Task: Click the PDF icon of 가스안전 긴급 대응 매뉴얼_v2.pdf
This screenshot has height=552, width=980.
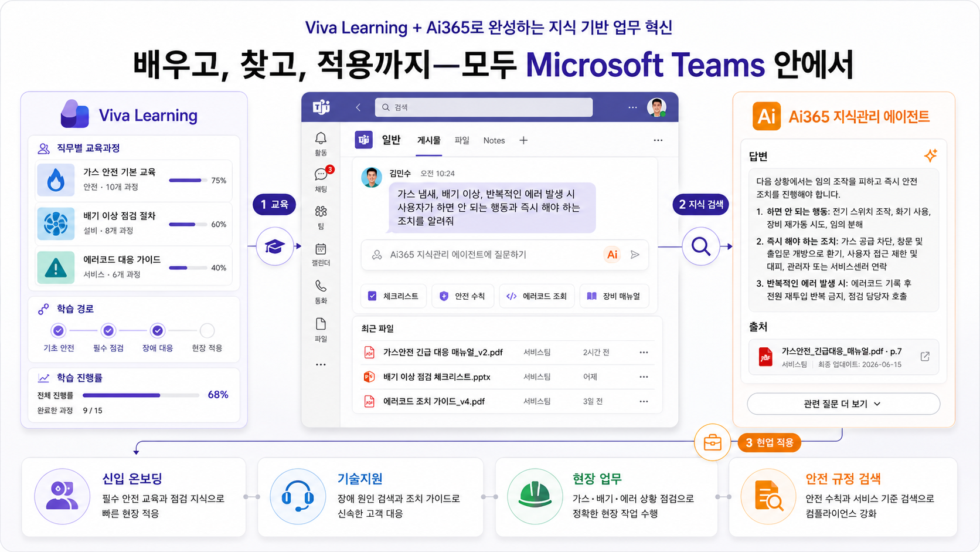Action: click(x=369, y=353)
